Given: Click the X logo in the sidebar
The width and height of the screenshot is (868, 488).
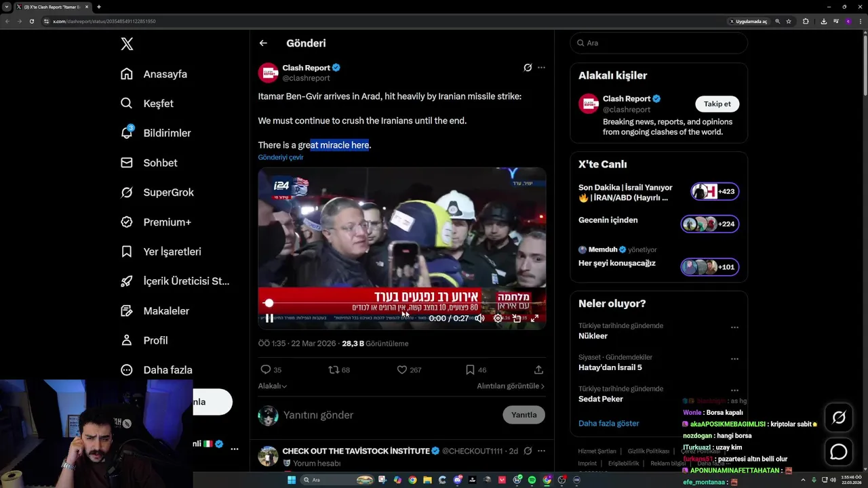Looking at the screenshot, I should [127, 44].
